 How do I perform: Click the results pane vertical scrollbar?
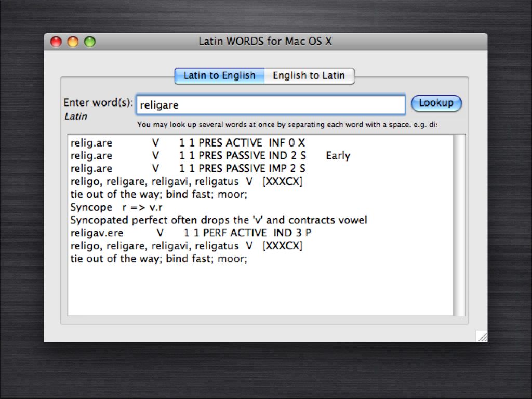point(459,225)
